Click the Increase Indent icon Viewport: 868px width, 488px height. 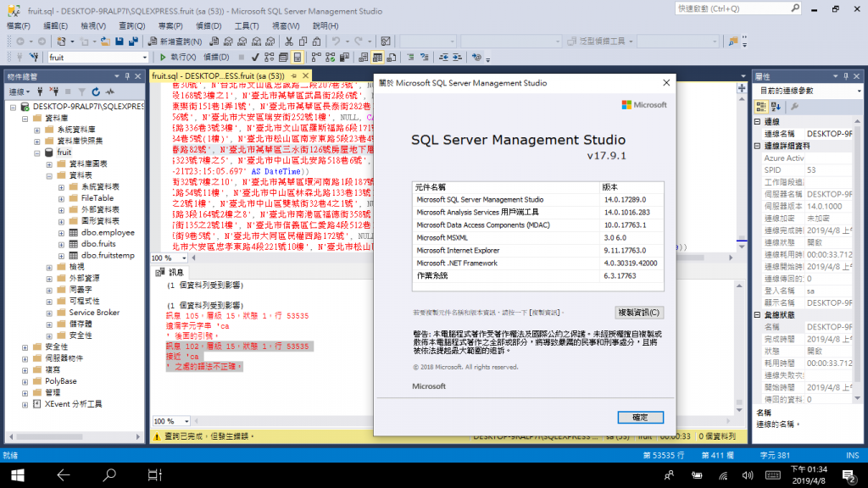click(457, 57)
